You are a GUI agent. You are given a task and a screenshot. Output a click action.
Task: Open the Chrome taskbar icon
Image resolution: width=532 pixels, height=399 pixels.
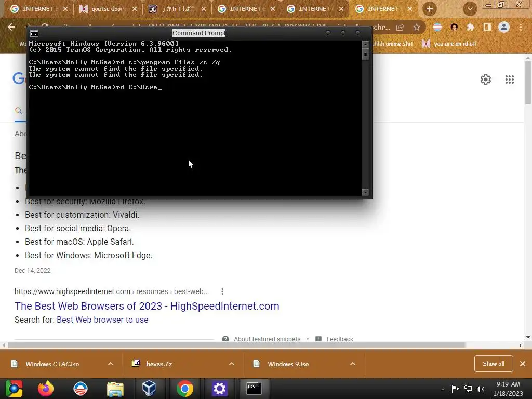tap(184, 389)
